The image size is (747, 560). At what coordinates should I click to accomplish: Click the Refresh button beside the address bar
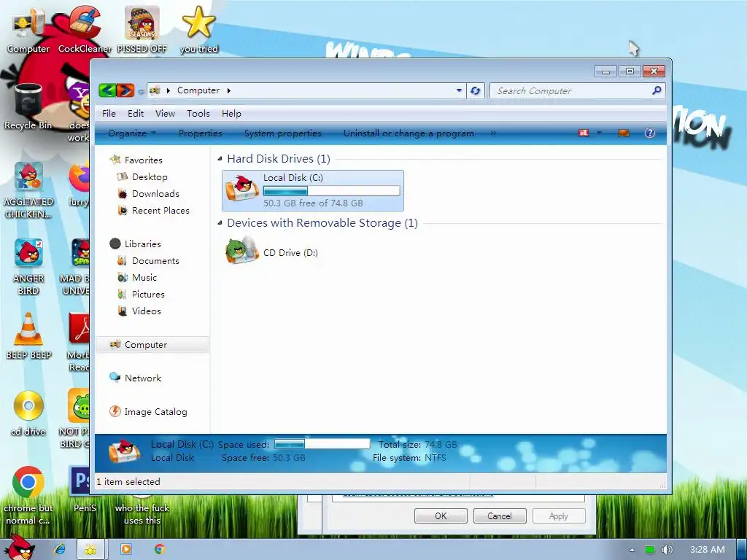point(475,90)
